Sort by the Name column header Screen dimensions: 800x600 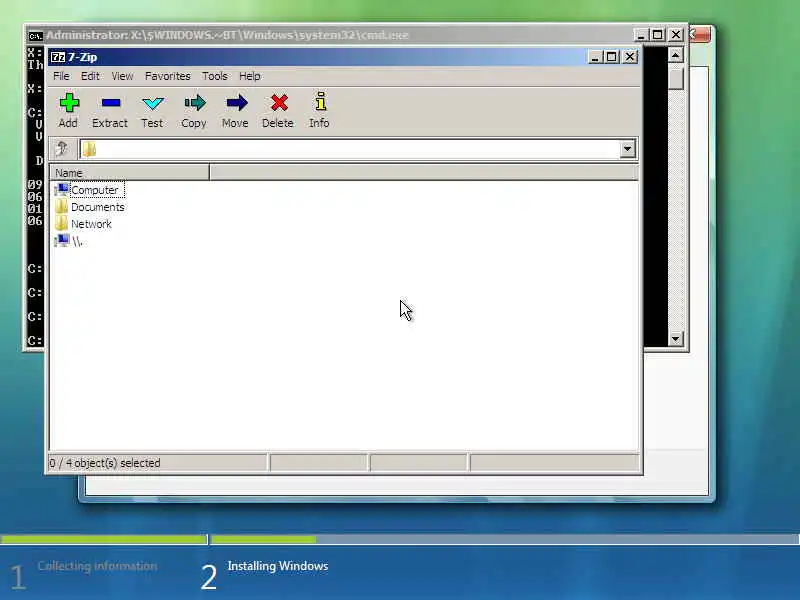(129, 172)
